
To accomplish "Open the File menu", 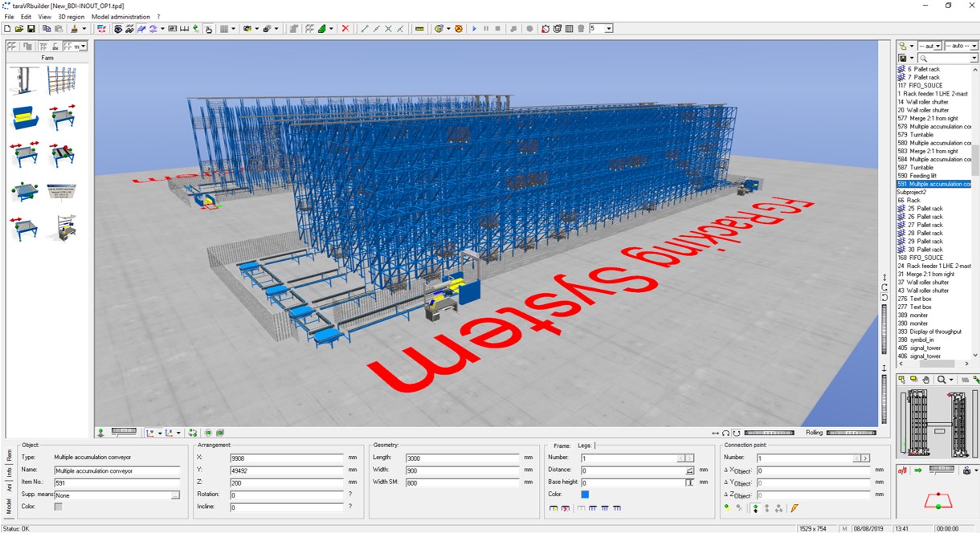I will [10, 17].
